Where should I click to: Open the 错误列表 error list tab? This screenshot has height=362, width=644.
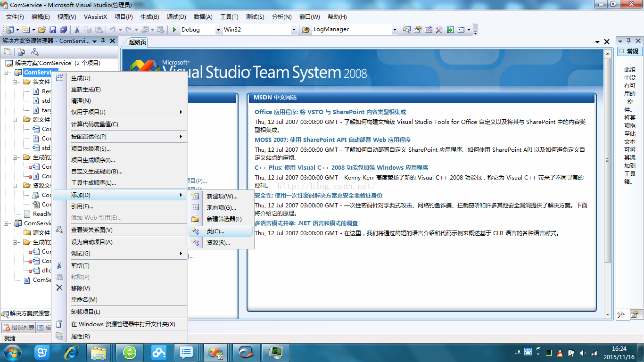pyautogui.click(x=19, y=328)
